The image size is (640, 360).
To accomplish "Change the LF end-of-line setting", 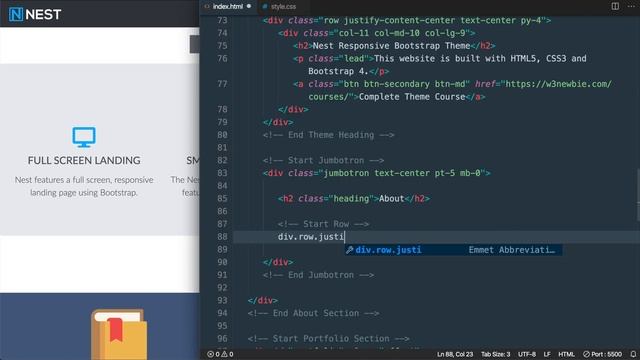I will coord(547,354).
